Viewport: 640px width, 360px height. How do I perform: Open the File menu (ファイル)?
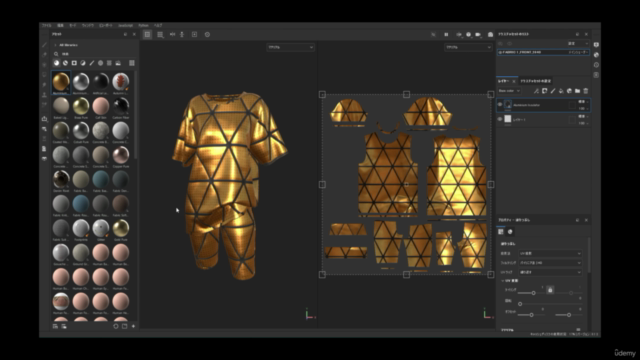[46, 25]
